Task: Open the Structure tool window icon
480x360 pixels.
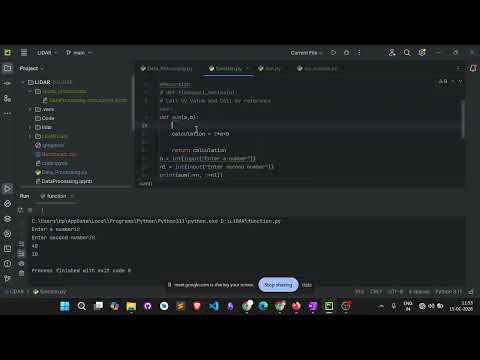Action: (7, 98)
